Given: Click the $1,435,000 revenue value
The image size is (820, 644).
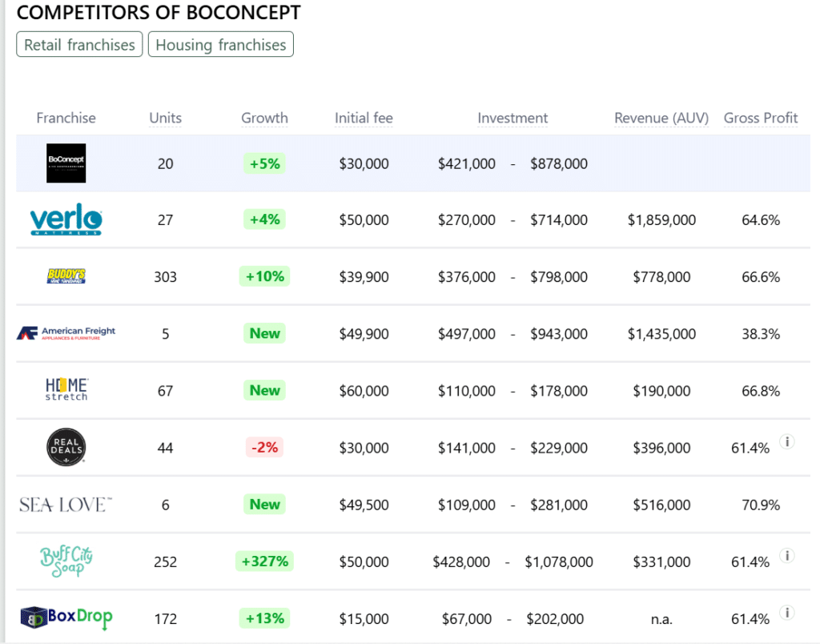Looking at the screenshot, I should (661, 334).
